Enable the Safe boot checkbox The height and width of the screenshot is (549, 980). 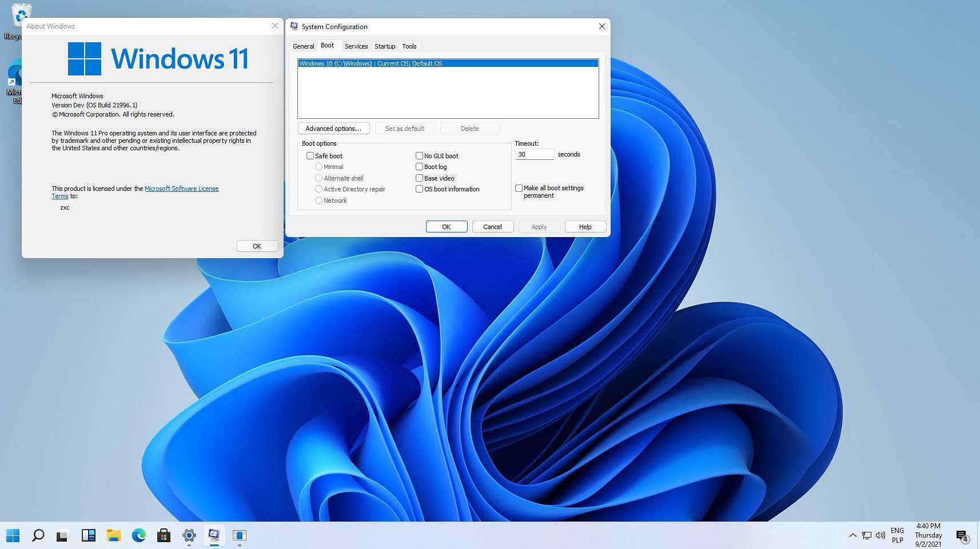(310, 155)
